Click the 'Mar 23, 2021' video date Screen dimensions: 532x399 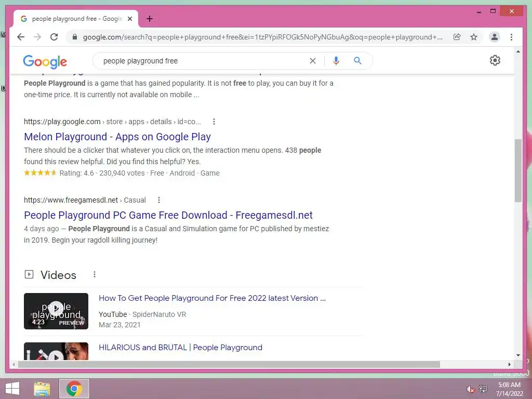119,325
